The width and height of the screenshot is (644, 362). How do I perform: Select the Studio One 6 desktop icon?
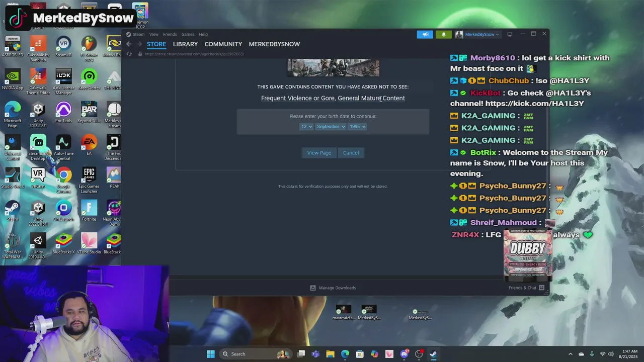point(13,178)
